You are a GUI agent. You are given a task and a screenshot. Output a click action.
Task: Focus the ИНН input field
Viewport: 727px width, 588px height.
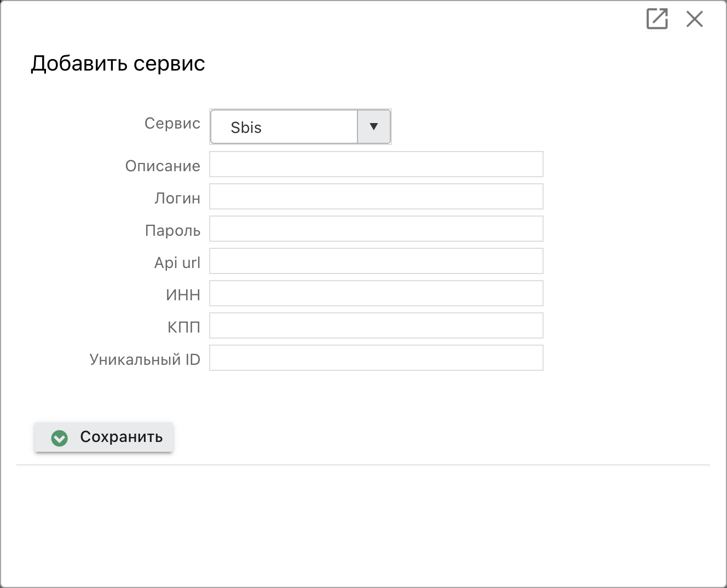(x=376, y=293)
